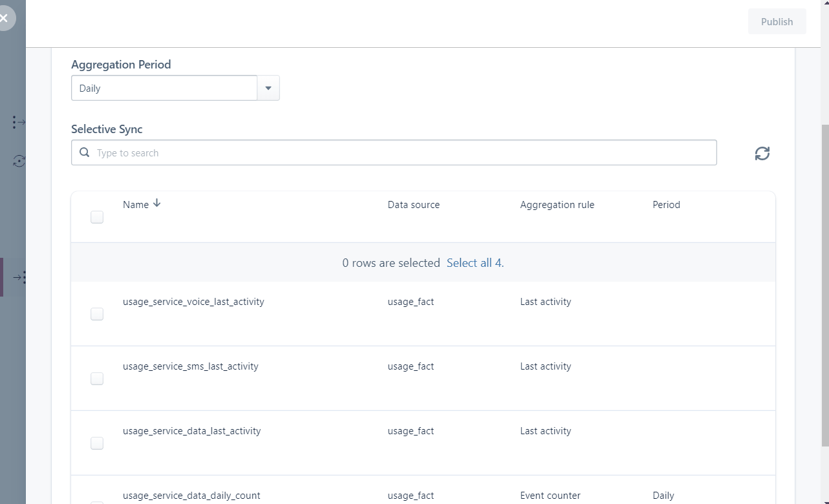
Task: Click the Publish button
Action: tap(777, 21)
